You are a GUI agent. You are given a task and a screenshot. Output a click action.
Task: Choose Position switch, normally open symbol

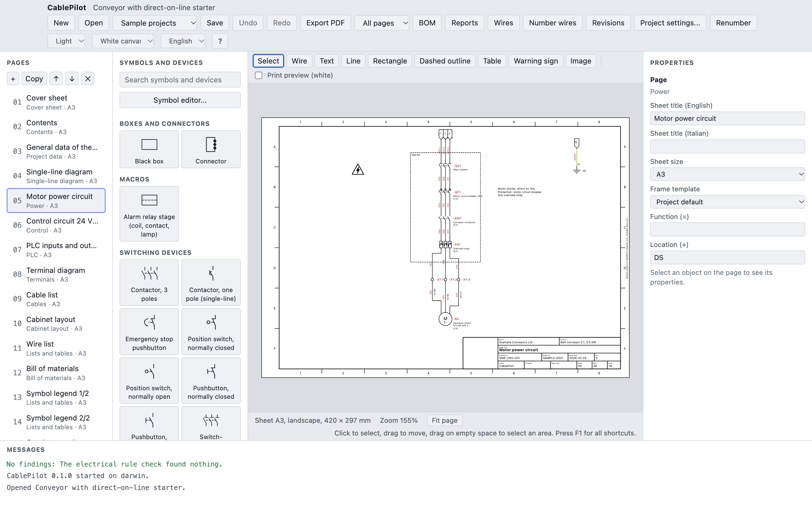point(149,381)
